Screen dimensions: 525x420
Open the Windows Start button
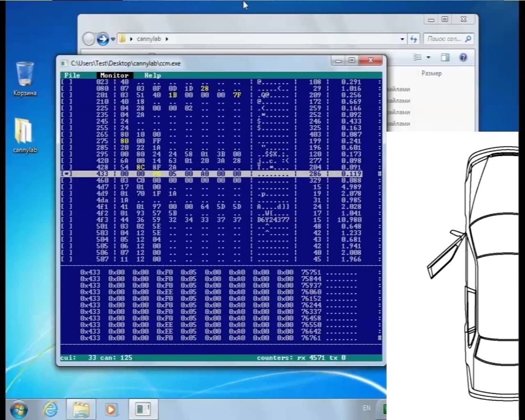pyautogui.click(x=19, y=409)
